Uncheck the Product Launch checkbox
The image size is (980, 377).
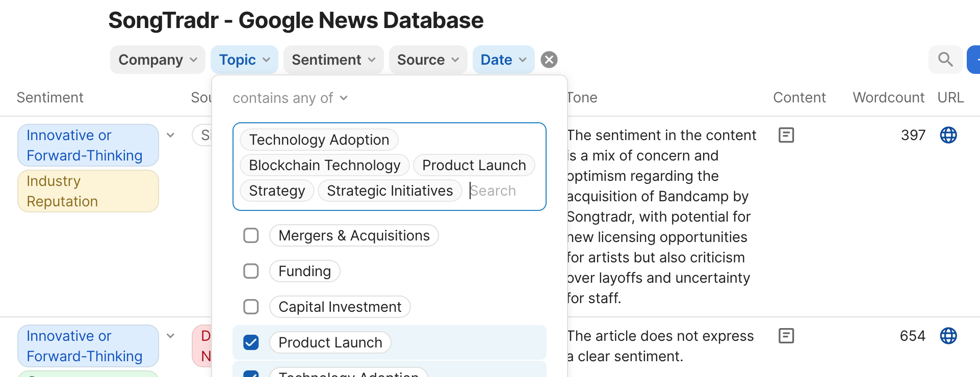click(x=251, y=342)
